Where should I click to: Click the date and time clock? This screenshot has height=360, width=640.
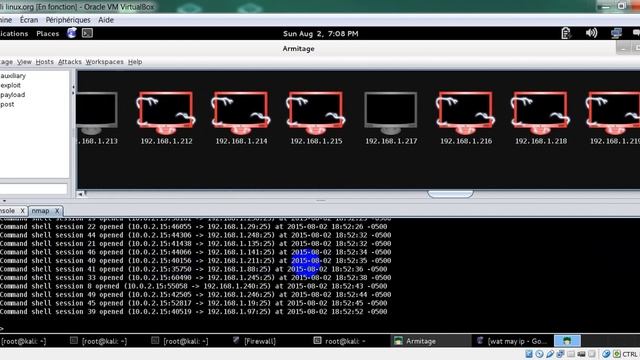320,33
